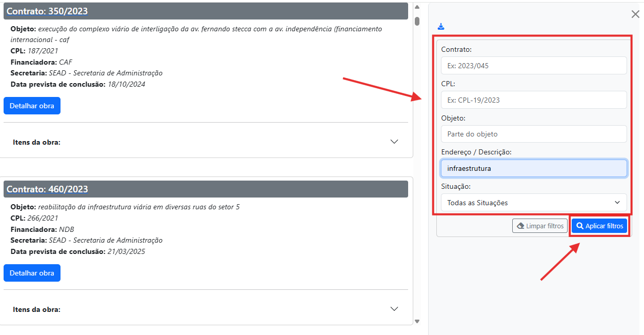Click the Contrato: 350/2023 card header
Viewport: 644px width, 335px height.
click(x=206, y=11)
